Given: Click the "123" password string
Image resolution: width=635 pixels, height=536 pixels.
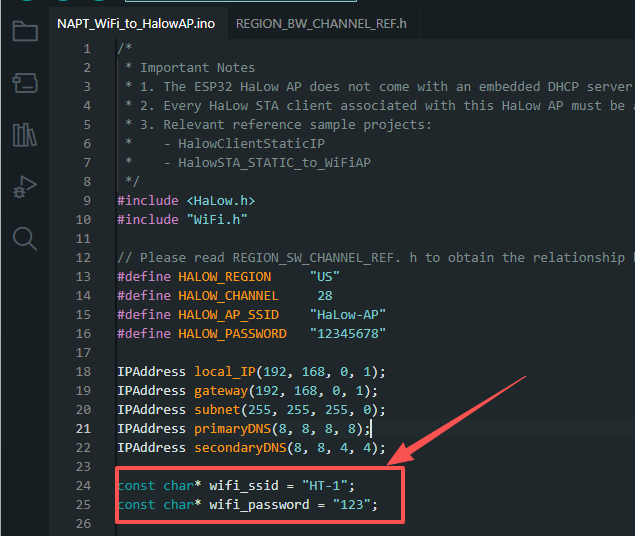Looking at the screenshot, I should tap(352, 505).
